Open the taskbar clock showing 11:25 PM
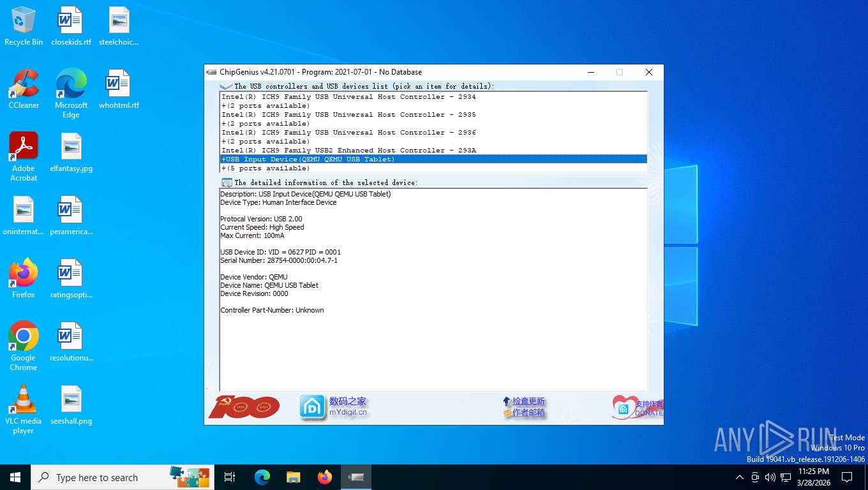 pos(814,477)
